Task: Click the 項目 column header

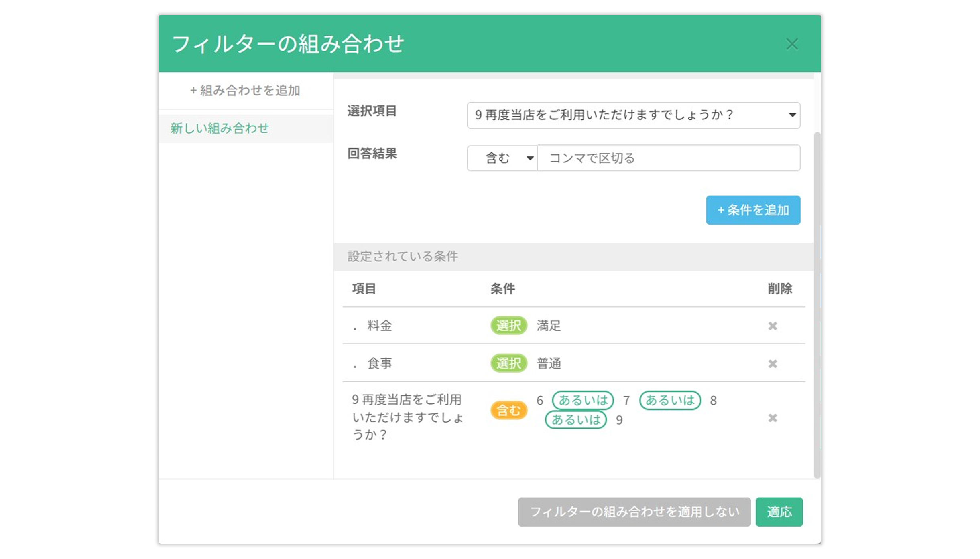Action: tap(364, 288)
